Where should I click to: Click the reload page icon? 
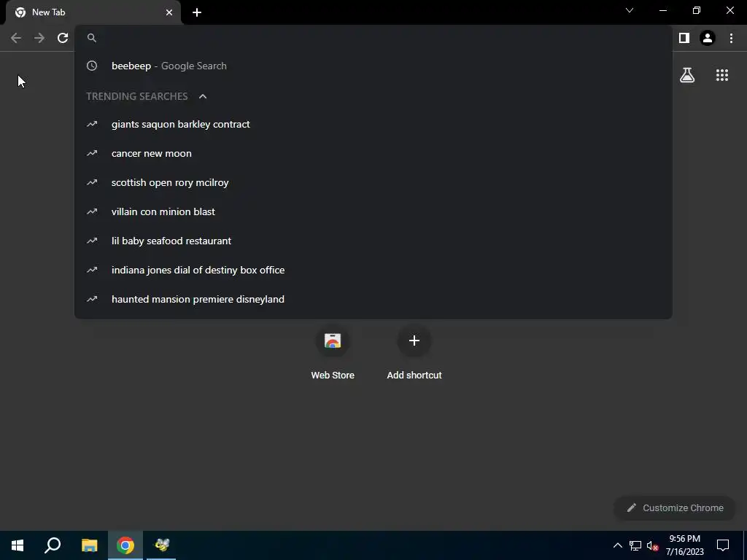click(63, 38)
